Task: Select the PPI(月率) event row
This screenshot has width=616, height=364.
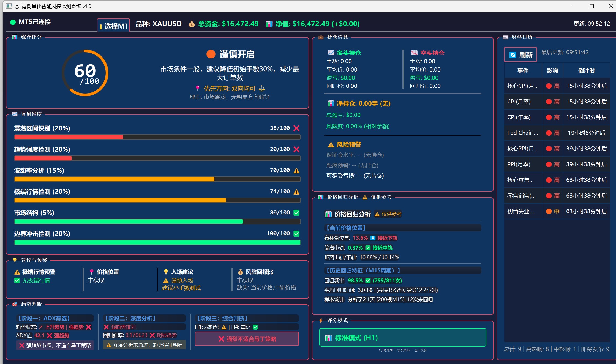Action: point(557,164)
